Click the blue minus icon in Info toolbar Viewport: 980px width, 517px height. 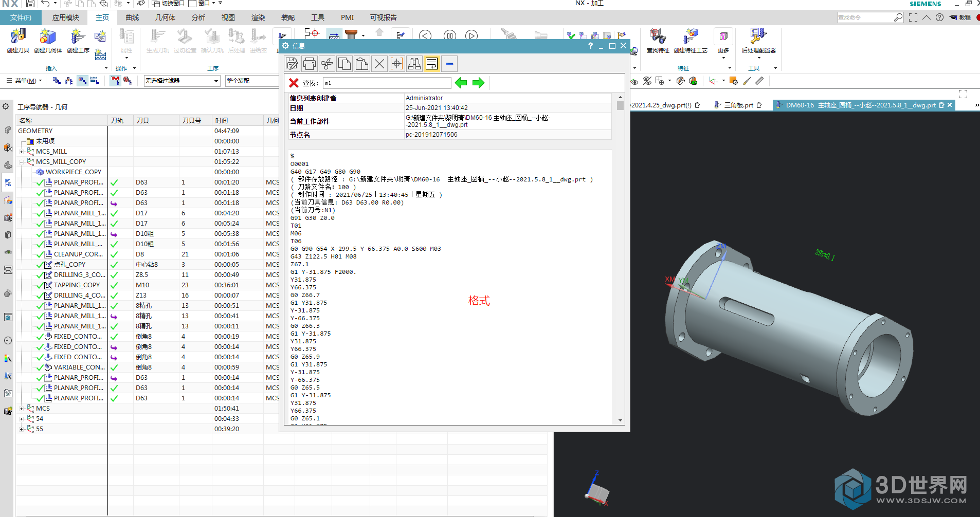449,64
